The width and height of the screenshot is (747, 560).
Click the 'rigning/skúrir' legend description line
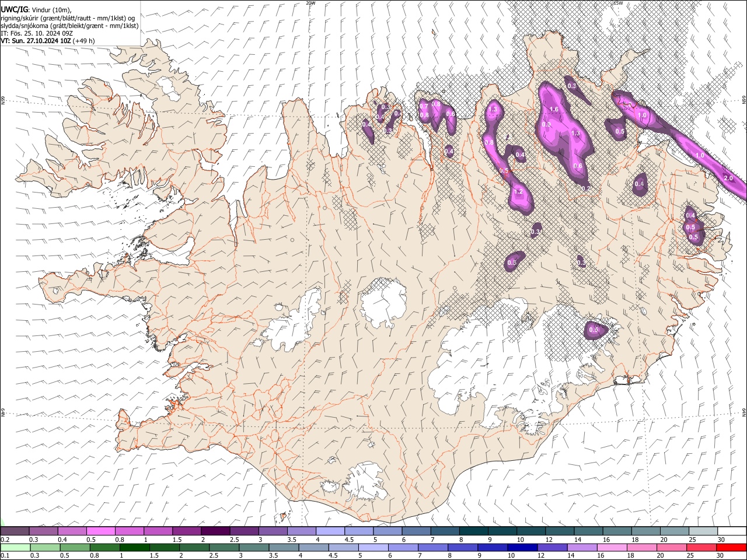[68, 18]
